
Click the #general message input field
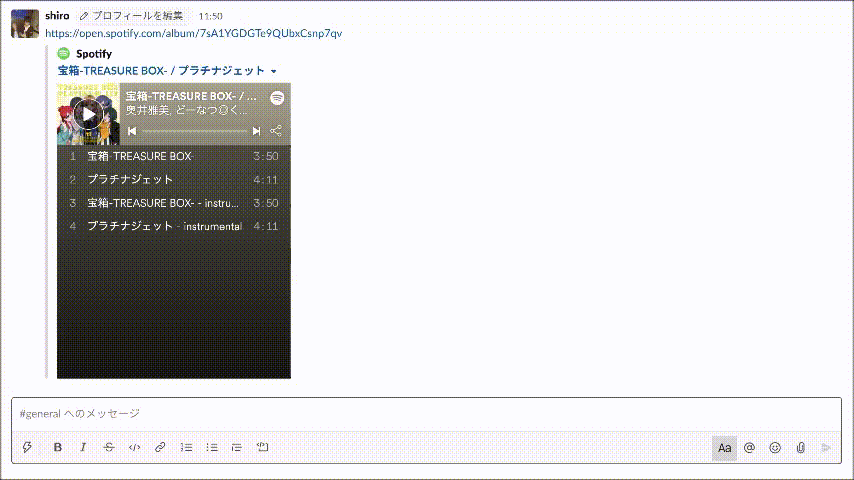[x=426, y=414]
